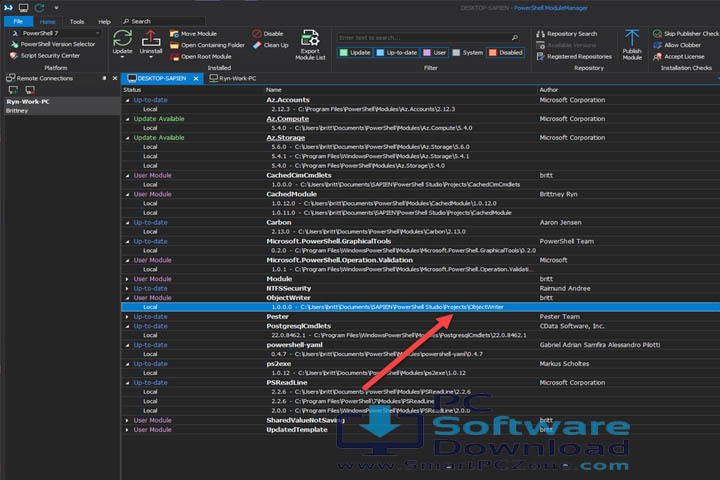Click the Update modules icon
This screenshot has width=720, height=480.
pos(122,39)
